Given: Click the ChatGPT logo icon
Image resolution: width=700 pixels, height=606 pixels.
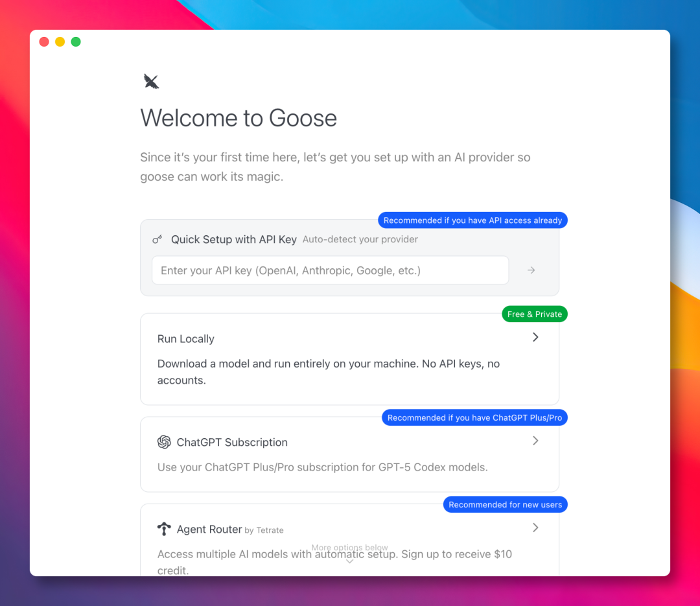Looking at the screenshot, I should (x=164, y=442).
